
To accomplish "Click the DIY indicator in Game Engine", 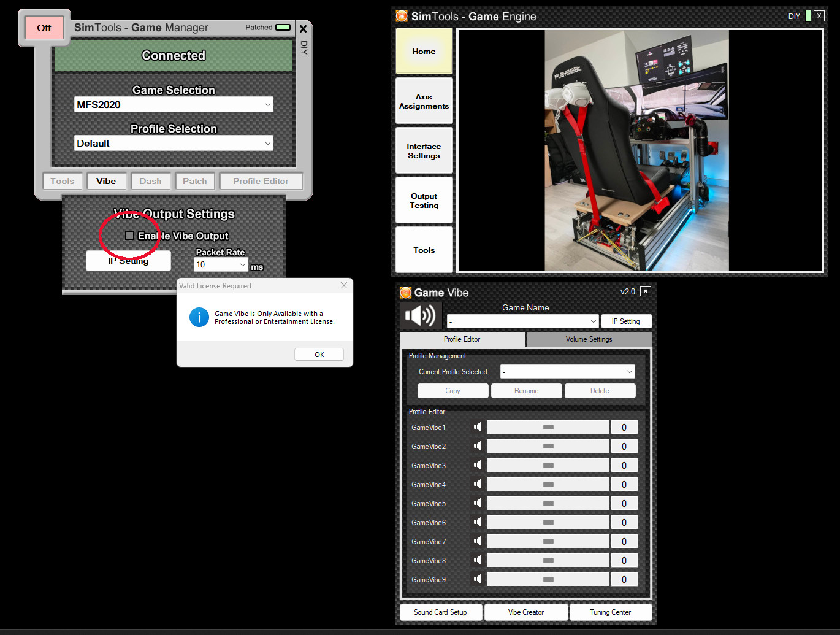I will click(x=808, y=16).
